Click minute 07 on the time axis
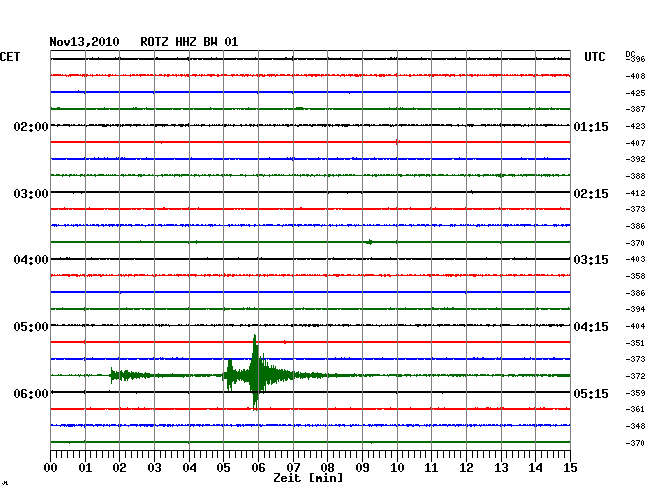 [293, 468]
